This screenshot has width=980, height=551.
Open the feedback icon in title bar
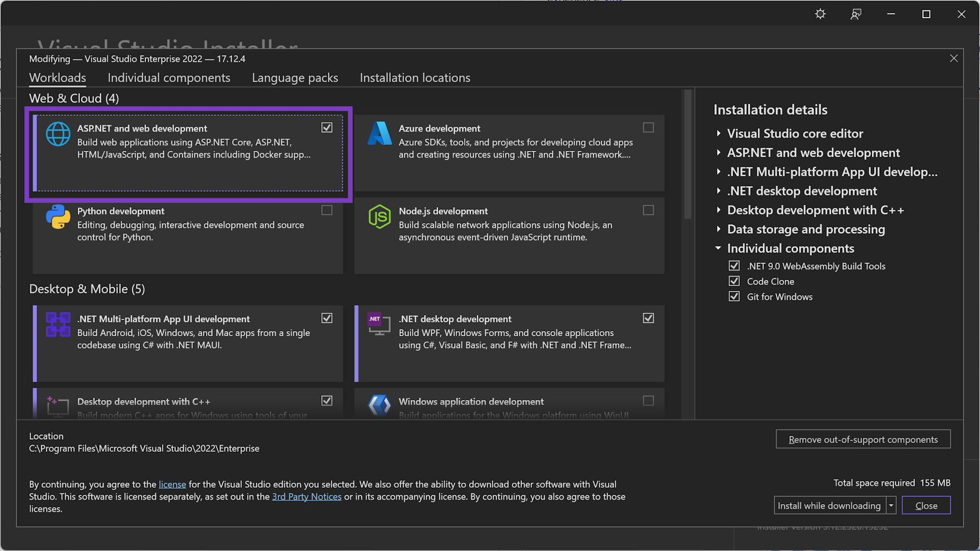click(x=855, y=14)
